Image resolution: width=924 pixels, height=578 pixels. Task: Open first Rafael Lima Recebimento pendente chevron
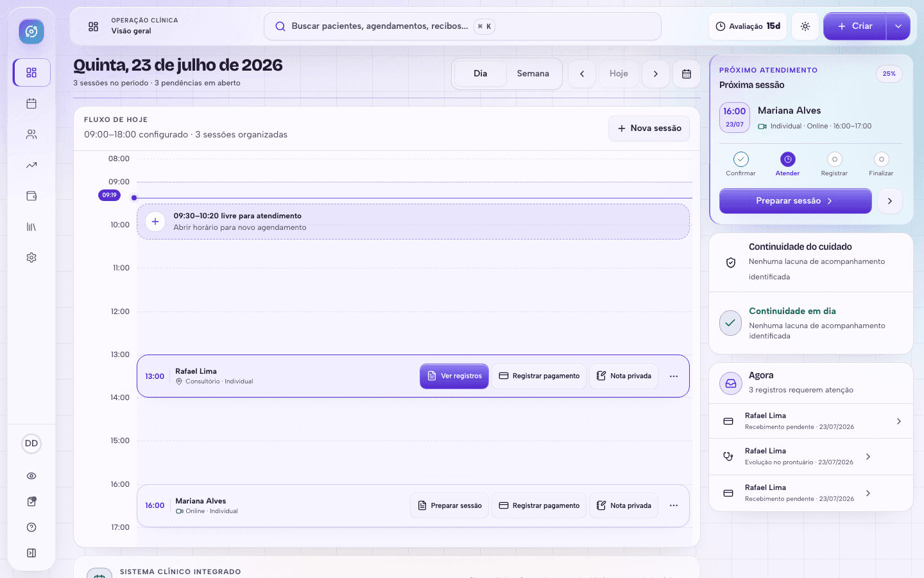(899, 421)
